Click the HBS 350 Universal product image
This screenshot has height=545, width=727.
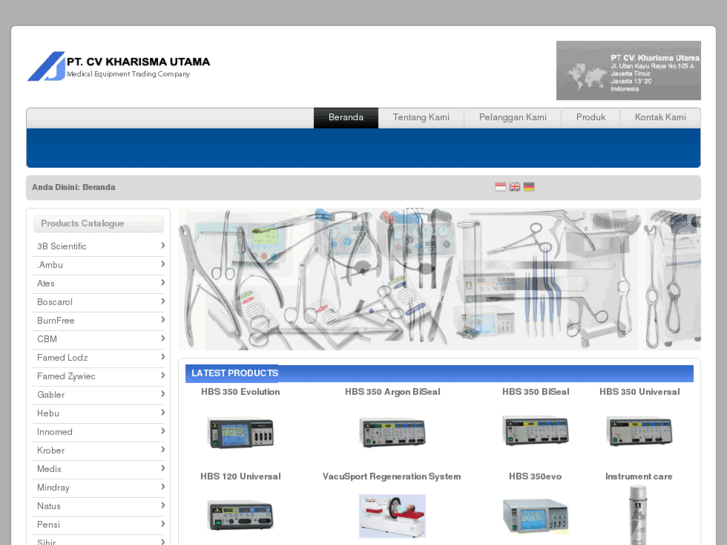pyautogui.click(x=639, y=430)
